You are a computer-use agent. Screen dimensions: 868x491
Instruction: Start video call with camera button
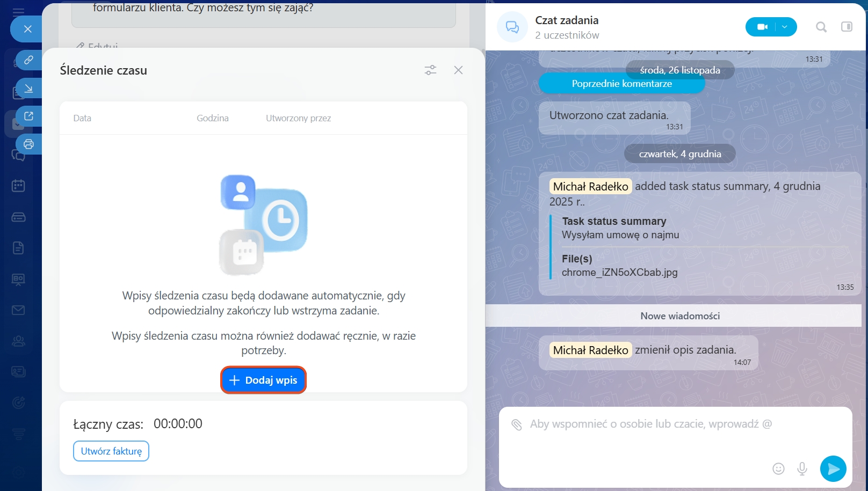(x=762, y=27)
